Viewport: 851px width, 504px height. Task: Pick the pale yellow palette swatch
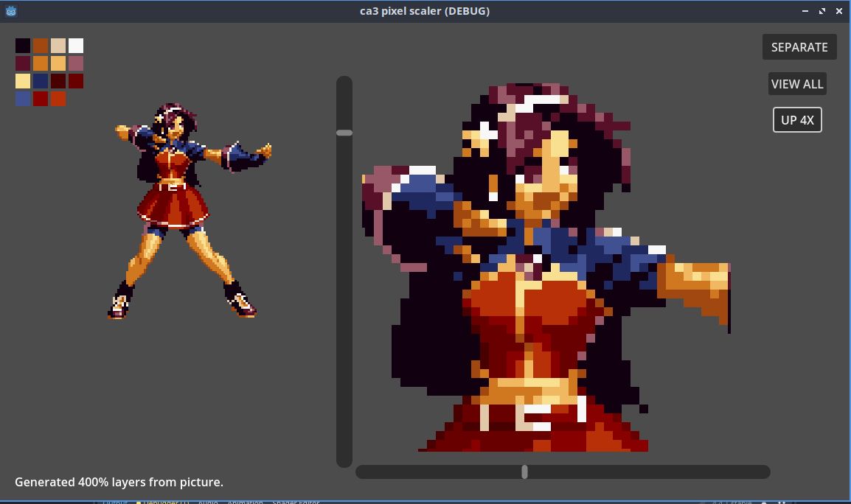pyautogui.click(x=23, y=81)
